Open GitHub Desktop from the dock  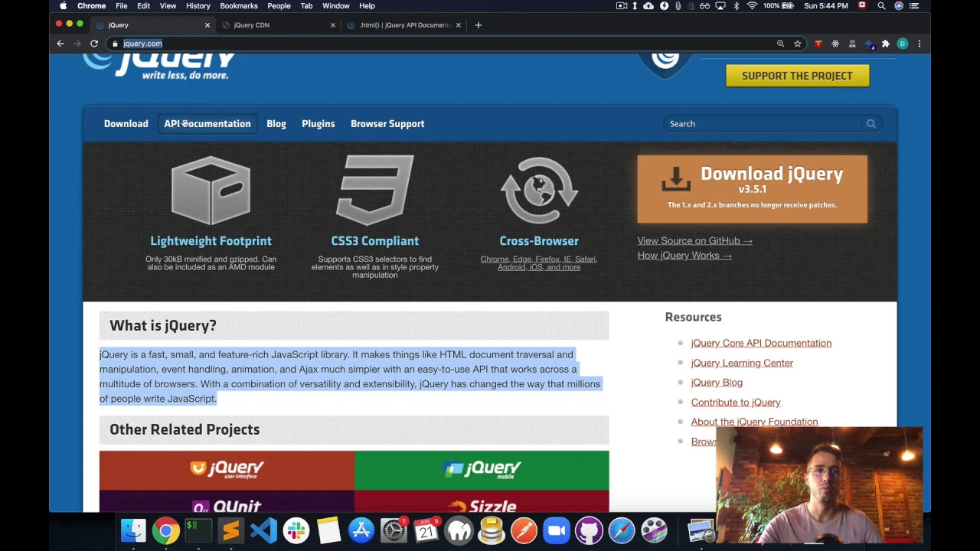pos(589,531)
